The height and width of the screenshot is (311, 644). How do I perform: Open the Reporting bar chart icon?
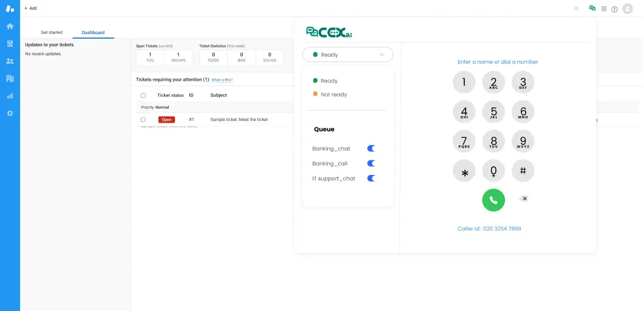[10, 96]
